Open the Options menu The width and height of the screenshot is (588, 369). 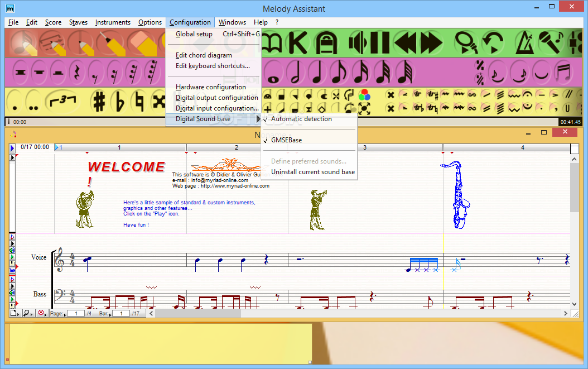coord(150,22)
